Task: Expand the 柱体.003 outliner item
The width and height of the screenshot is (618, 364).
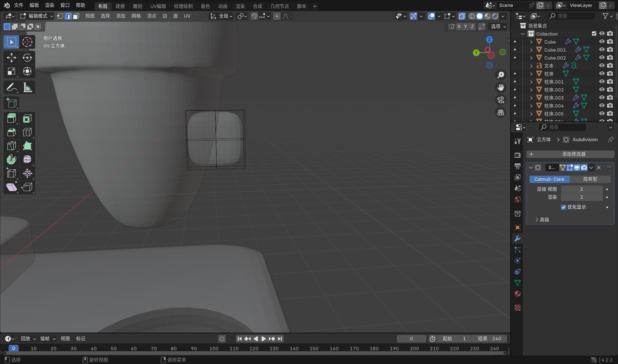Action: point(531,98)
